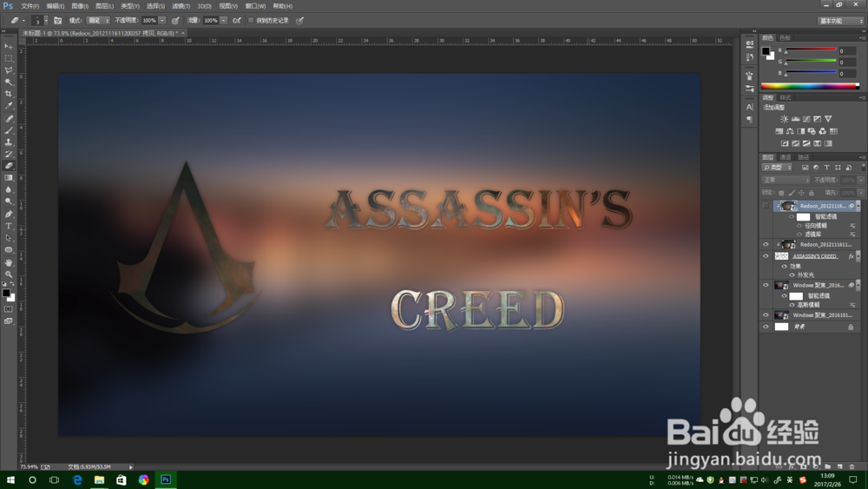This screenshot has height=489, width=868.
Task: Change the screen mode icon
Action: (9, 321)
